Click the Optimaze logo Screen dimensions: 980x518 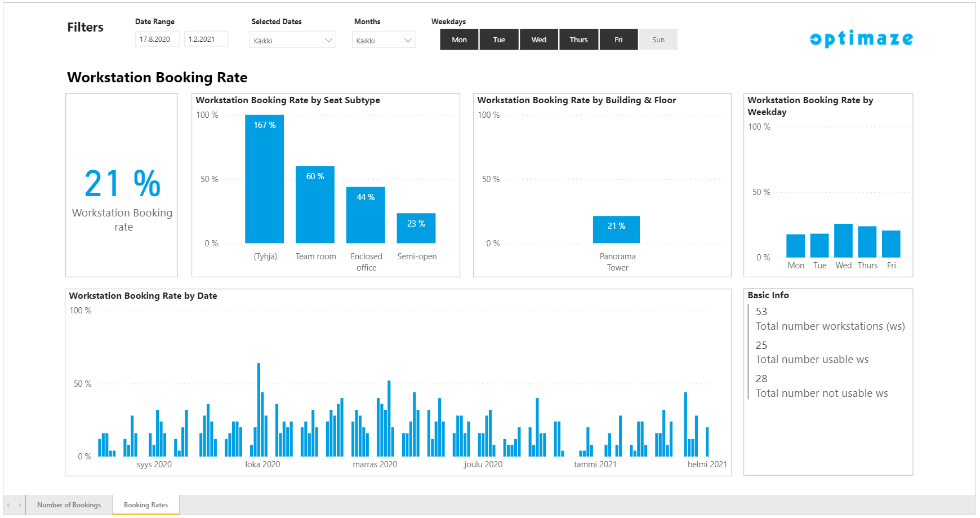(861, 38)
